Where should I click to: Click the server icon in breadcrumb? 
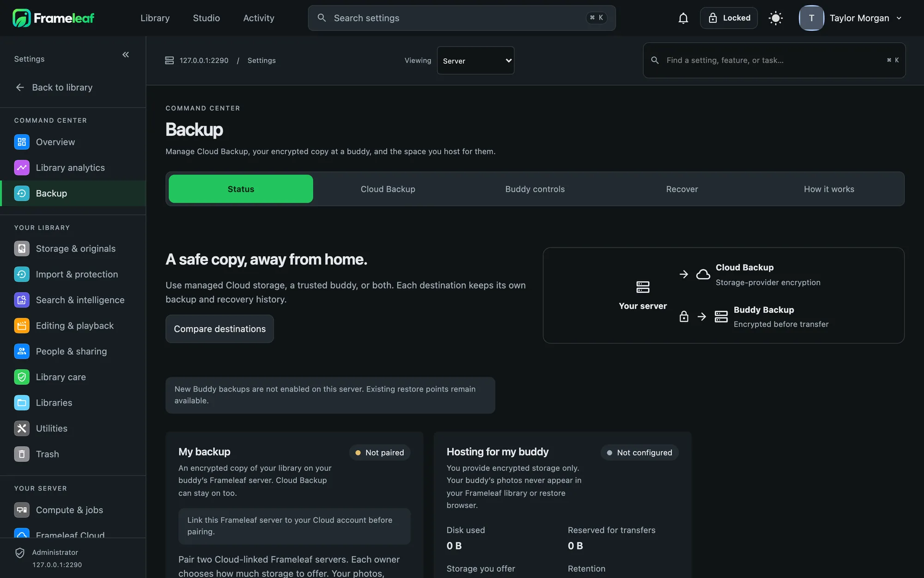(170, 61)
